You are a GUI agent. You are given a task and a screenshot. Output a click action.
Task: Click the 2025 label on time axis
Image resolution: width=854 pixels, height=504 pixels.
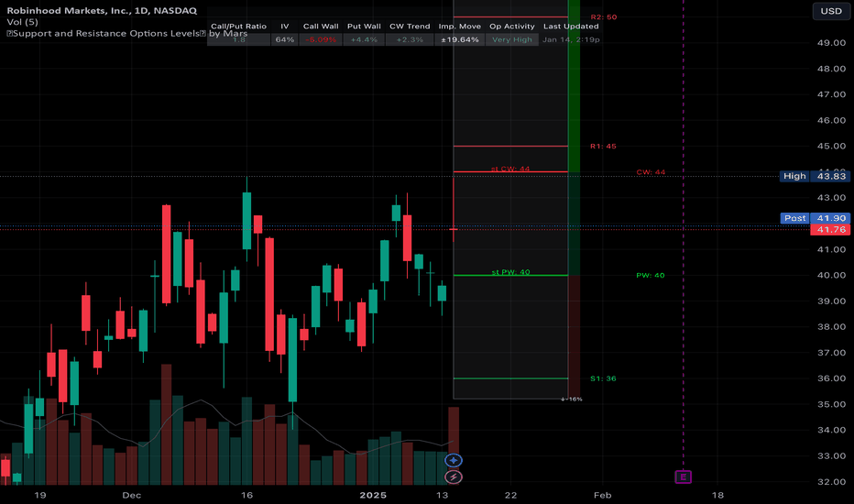pyautogui.click(x=373, y=495)
